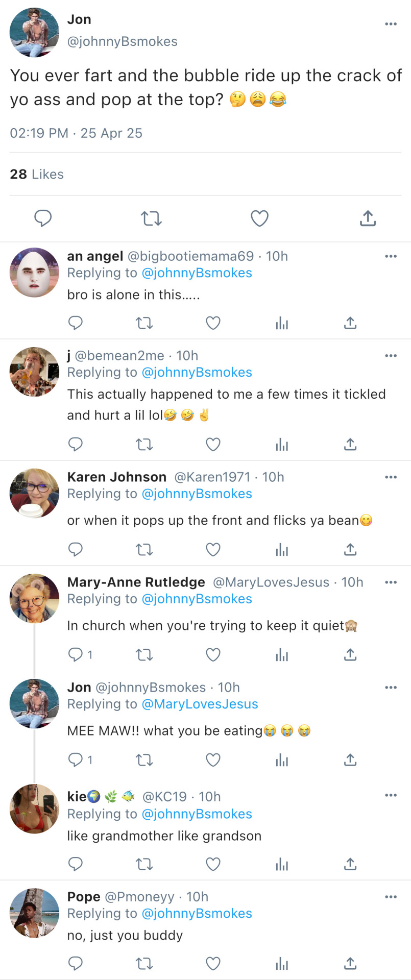Open more options on Pope's reply
Image resolution: width=411 pixels, height=980 pixels.
coord(391,897)
